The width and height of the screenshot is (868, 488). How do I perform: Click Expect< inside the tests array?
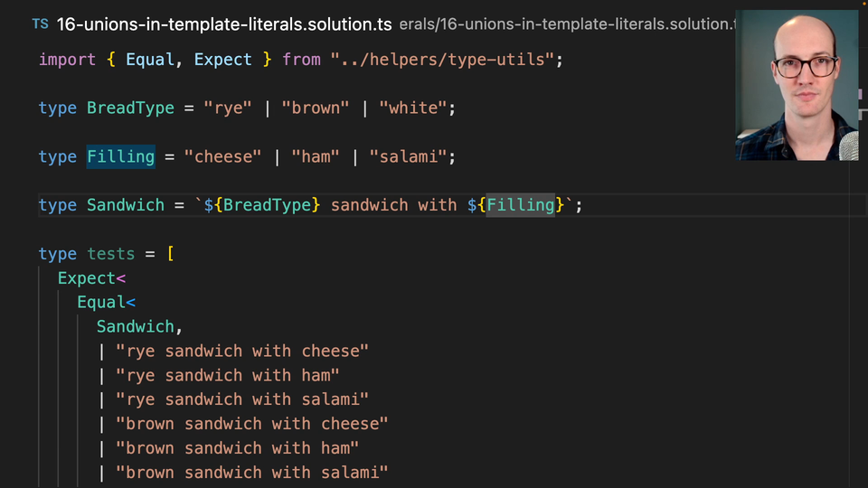91,278
